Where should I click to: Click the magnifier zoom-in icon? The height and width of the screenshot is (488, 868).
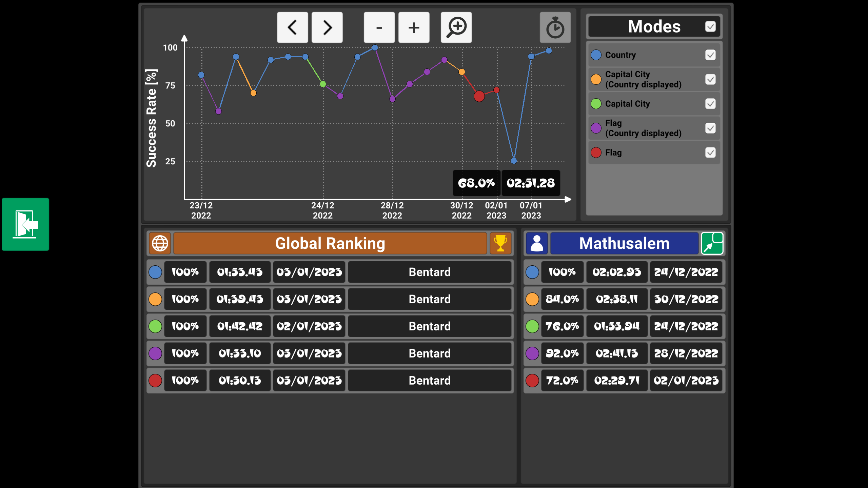point(456,27)
